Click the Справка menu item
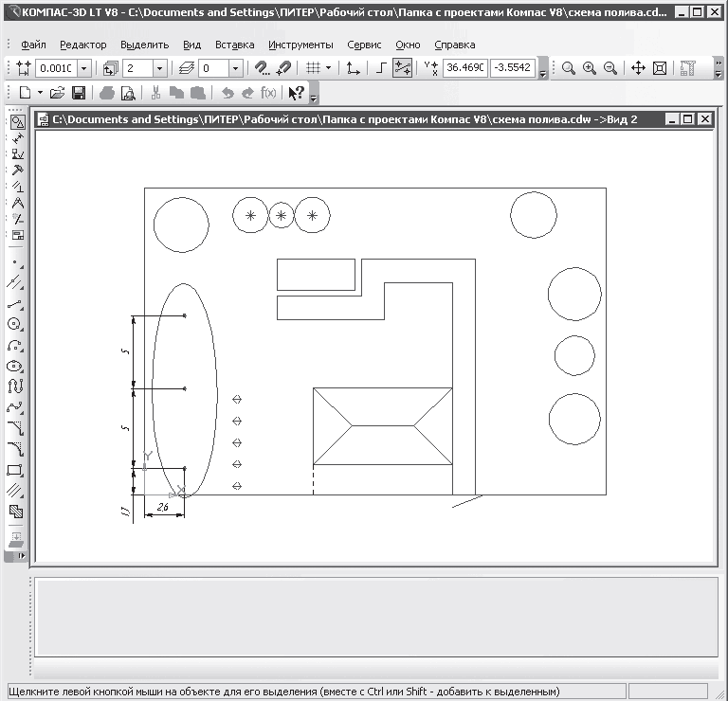This screenshot has width=728, height=701. [x=454, y=45]
